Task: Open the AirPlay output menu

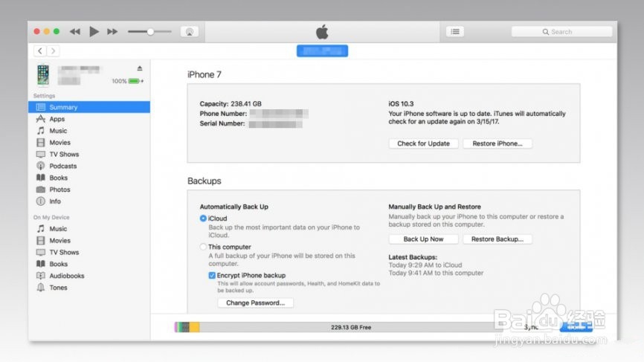Action: pyautogui.click(x=190, y=32)
